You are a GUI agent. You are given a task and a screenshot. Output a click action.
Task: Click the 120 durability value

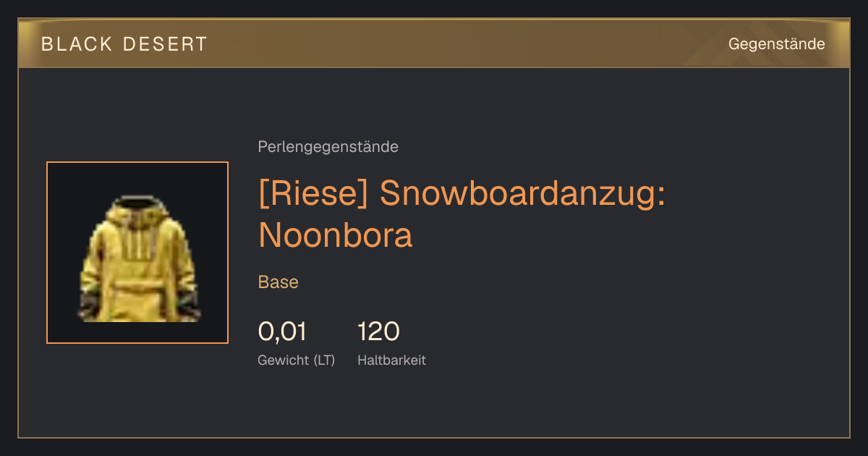[x=378, y=332]
